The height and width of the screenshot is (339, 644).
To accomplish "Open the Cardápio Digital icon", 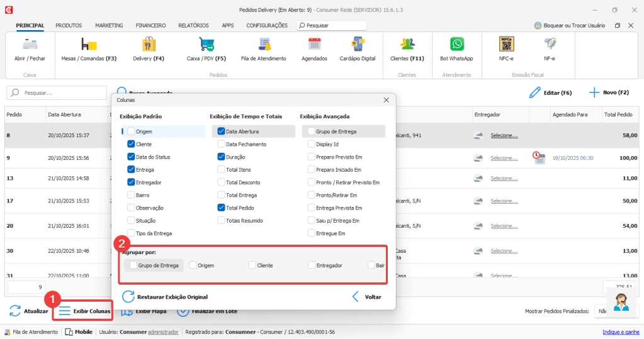I will [x=357, y=45].
